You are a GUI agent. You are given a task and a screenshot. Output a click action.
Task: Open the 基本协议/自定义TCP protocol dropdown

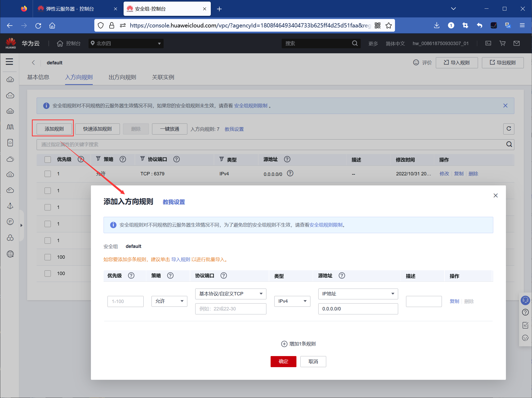[x=231, y=294]
